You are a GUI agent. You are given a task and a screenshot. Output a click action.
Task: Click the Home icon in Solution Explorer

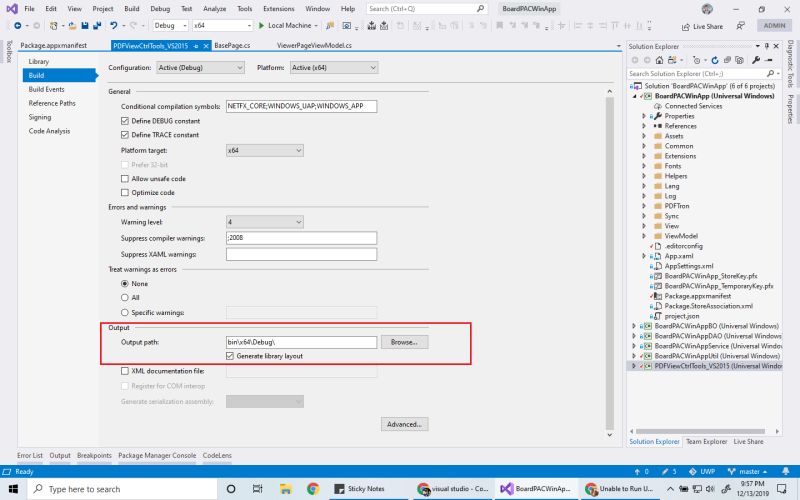[659, 60]
